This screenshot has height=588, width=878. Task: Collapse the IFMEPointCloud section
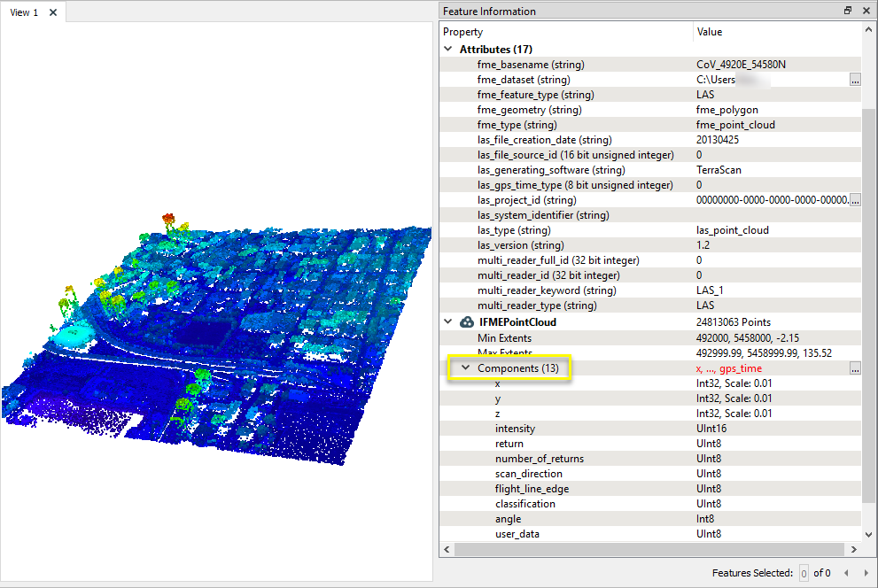pos(448,321)
